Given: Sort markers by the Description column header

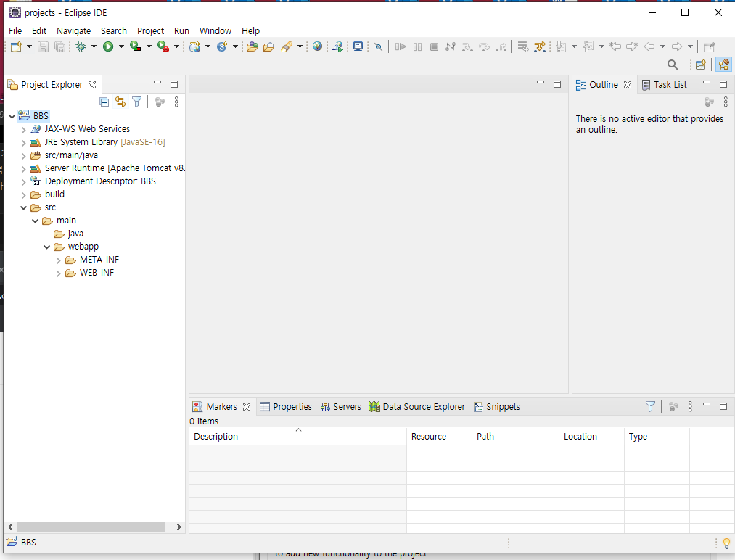Looking at the screenshot, I should coord(298,436).
